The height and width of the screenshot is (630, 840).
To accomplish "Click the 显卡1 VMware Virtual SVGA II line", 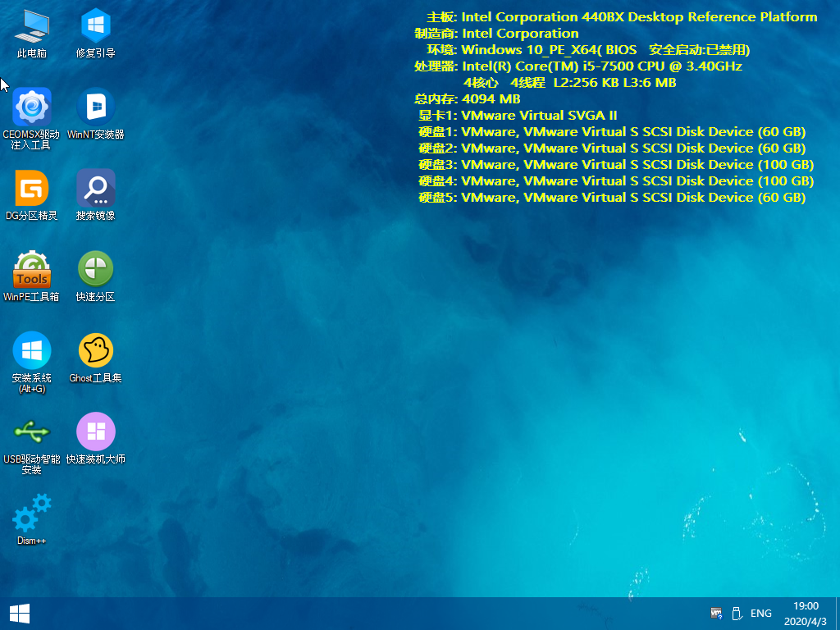I will (518, 116).
